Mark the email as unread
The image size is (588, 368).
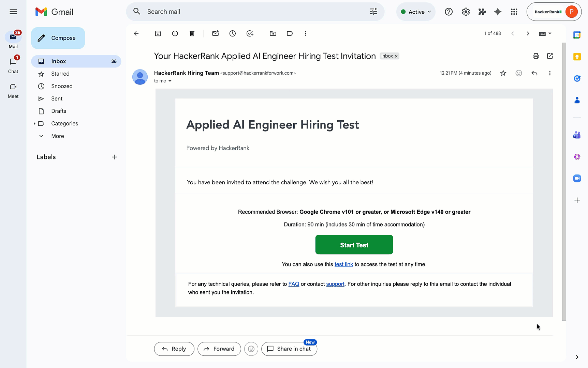tap(215, 33)
